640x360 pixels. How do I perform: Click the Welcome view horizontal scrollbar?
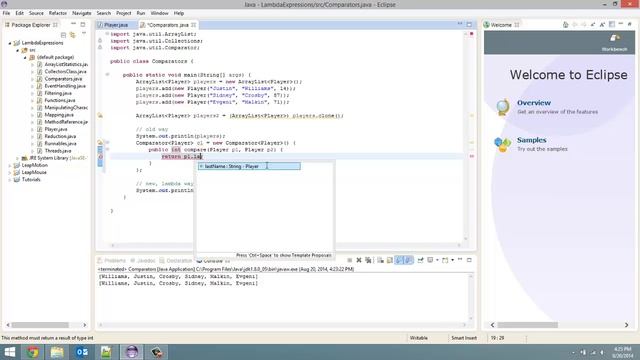tap(527, 325)
